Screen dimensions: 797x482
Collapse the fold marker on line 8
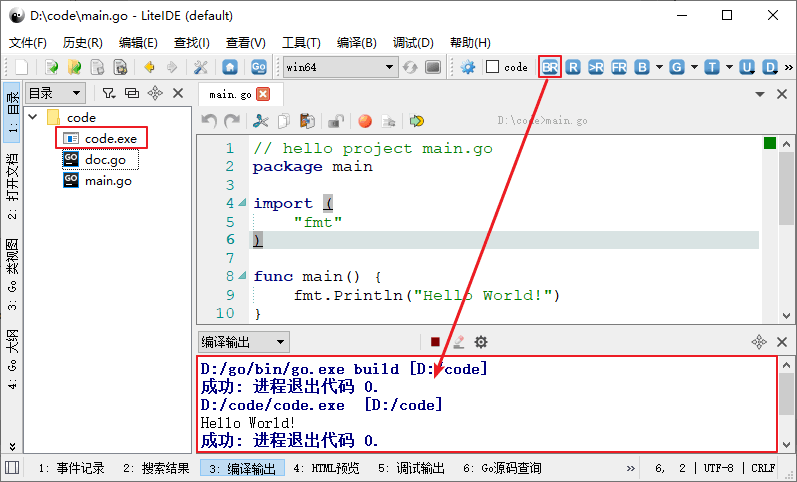pos(243,276)
